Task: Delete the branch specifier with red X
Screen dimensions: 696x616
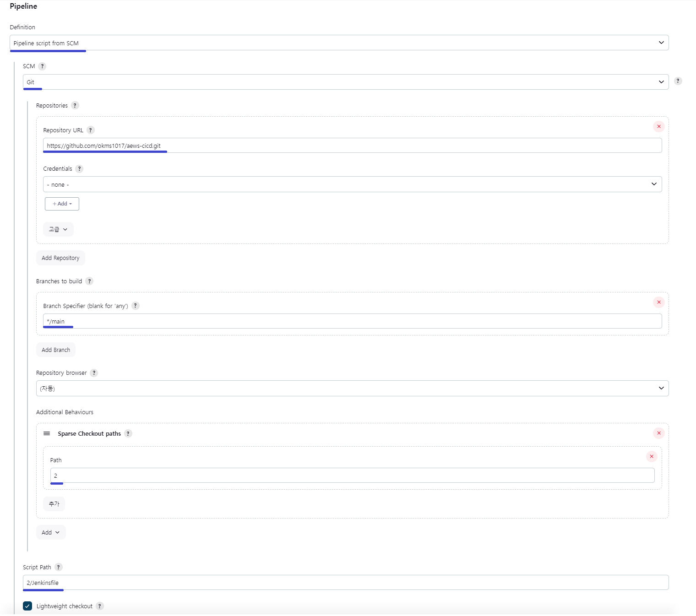Action: [659, 303]
